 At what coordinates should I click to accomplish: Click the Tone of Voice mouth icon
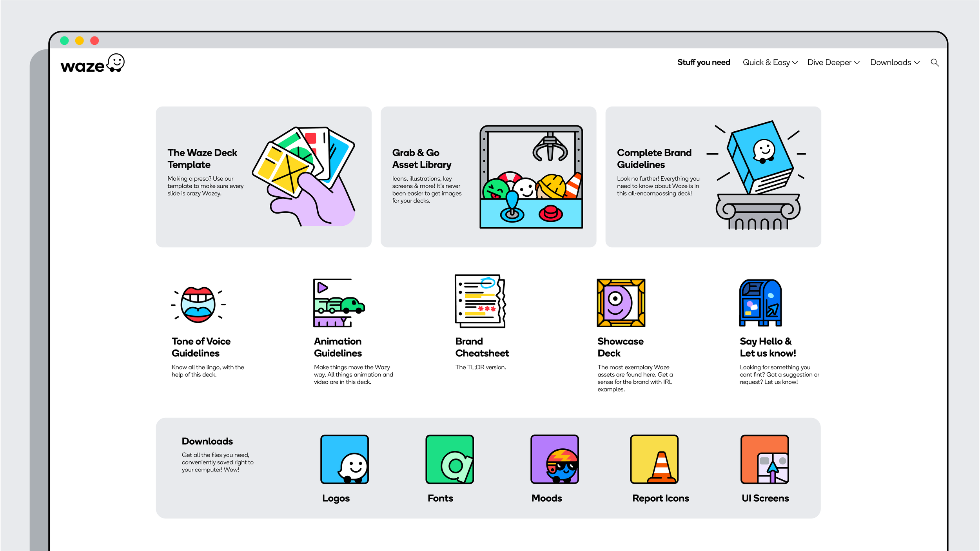click(198, 304)
